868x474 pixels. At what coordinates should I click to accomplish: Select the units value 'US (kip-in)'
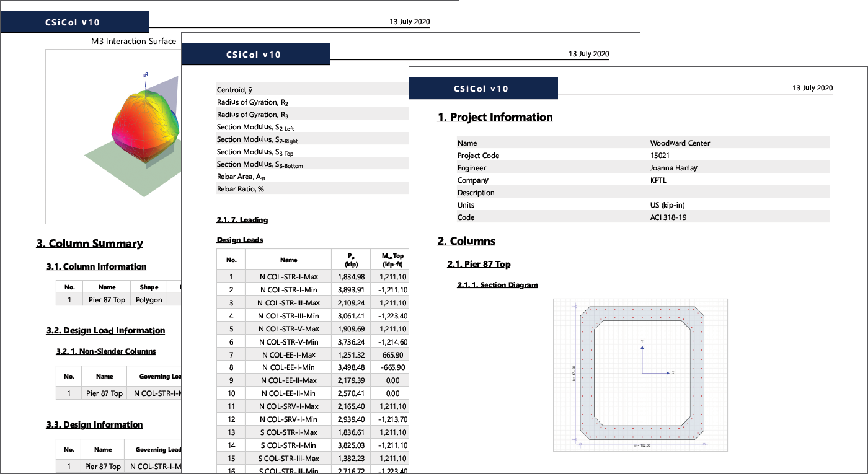click(667, 205)
